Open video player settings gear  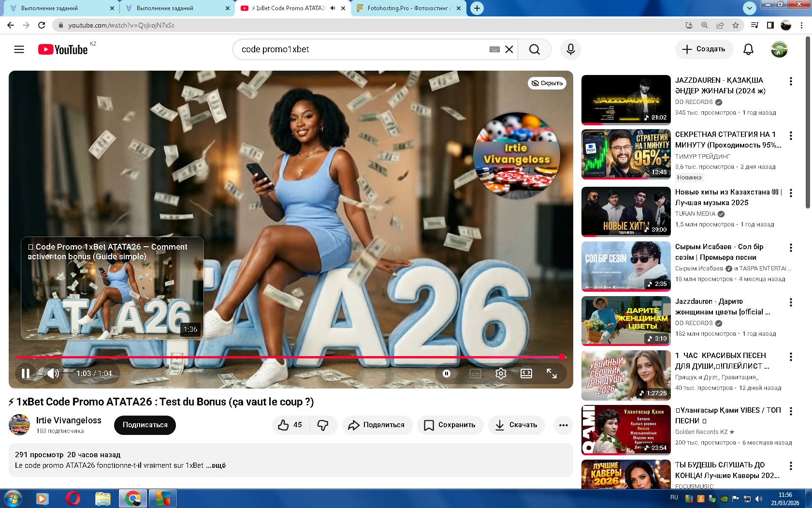(501, 374)
